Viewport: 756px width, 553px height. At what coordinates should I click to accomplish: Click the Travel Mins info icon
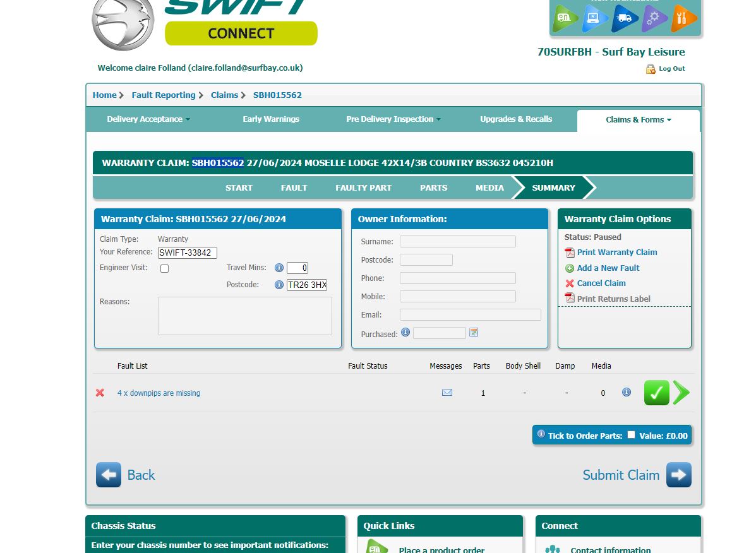click(279, 268)
